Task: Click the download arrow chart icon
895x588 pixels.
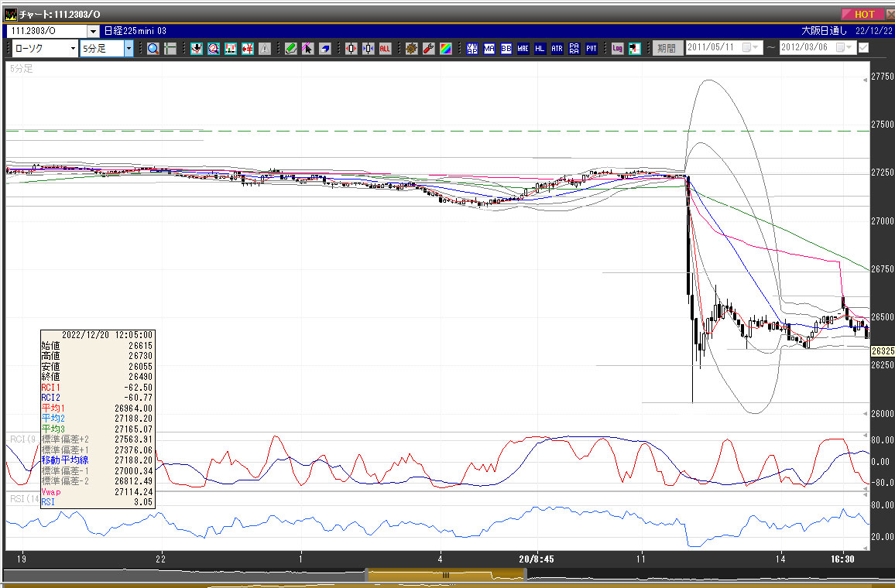Action: coord(197,49)
